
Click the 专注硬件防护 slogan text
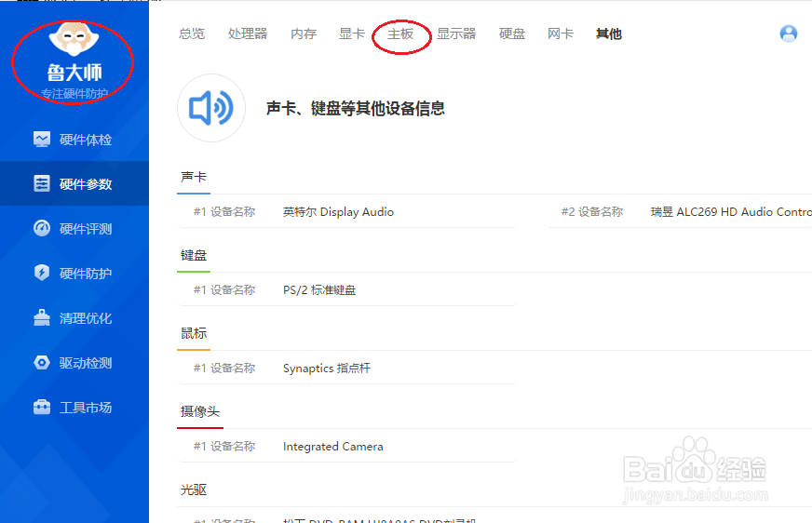(74, 94)
